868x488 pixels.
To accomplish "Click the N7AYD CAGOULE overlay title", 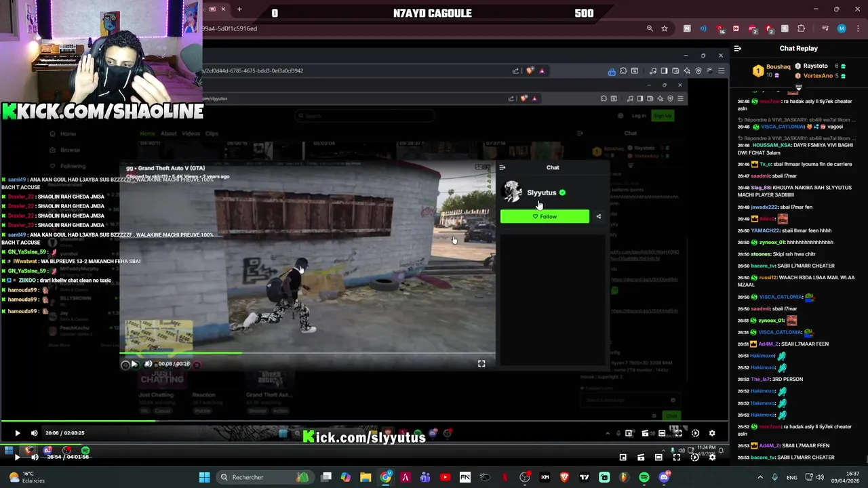I will pos(433,13).
